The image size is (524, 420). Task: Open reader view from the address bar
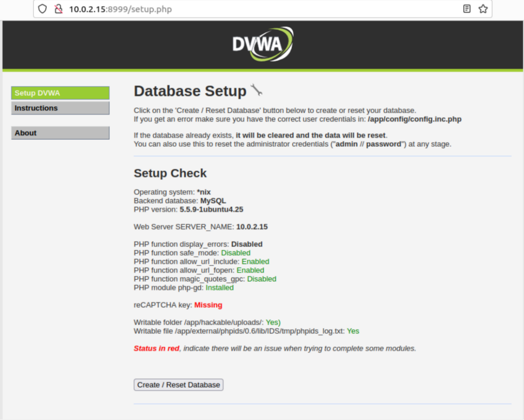tap(467, 9)
